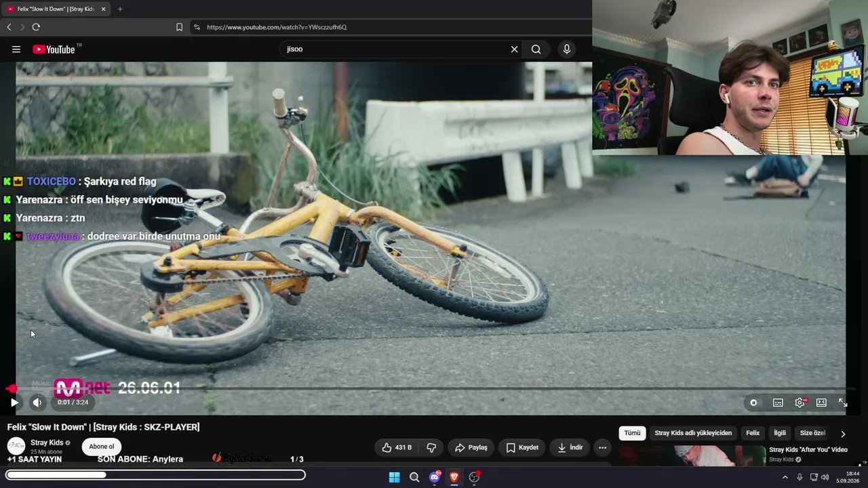Click the 'Abone ol' subscribe button
The height and width of the screenshot is (488, 868).
click(102, 447)
